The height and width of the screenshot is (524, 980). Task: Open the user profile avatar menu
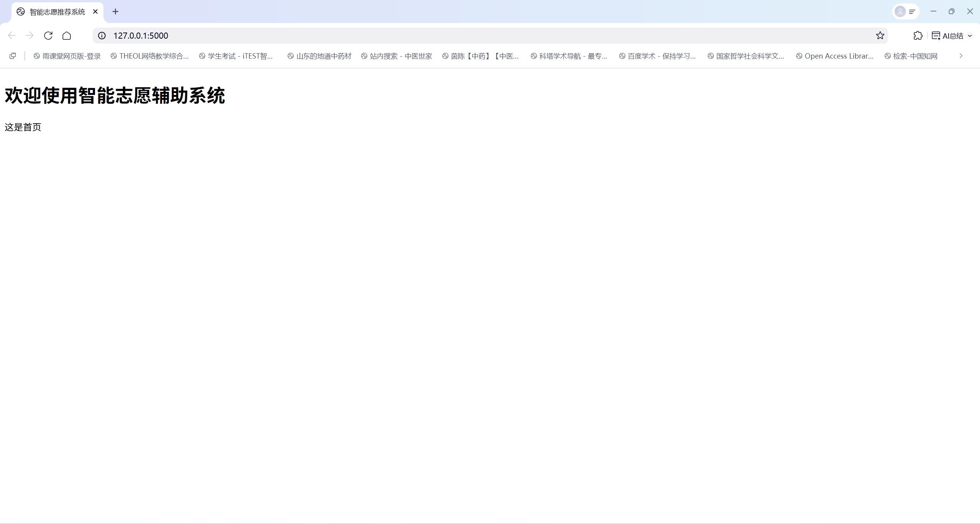point(900,11)
